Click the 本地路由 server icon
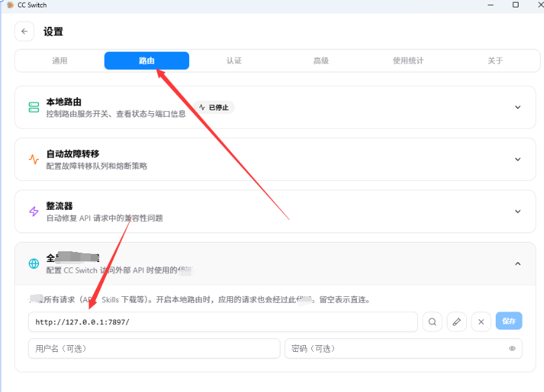This screenshot has height=392, width=544. point(34,107)
